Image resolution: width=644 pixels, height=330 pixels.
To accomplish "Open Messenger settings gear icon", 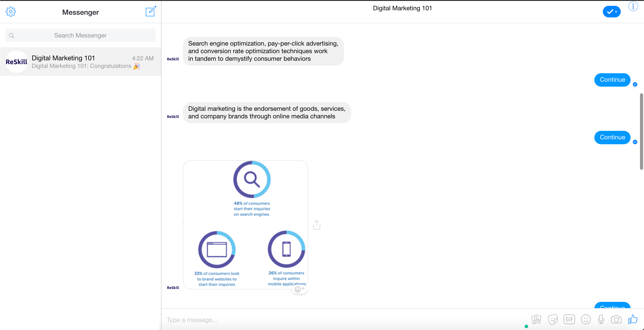I will [x=11, y=12].
